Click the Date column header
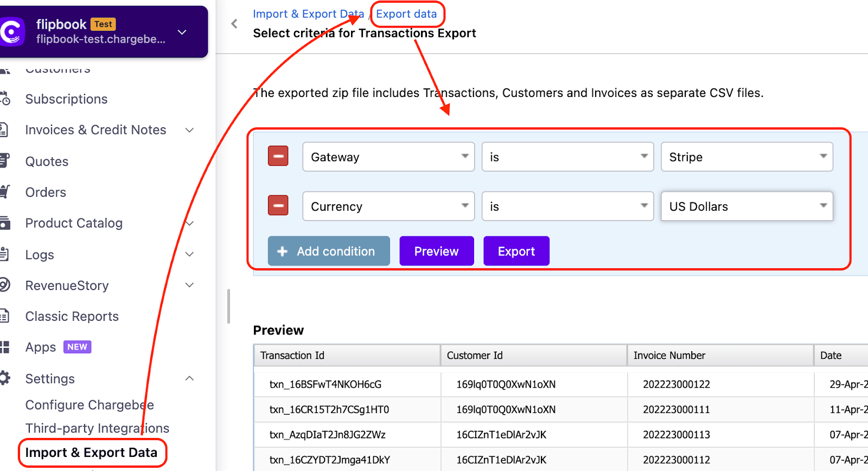The image size is (868, 471). pos(841,356)
